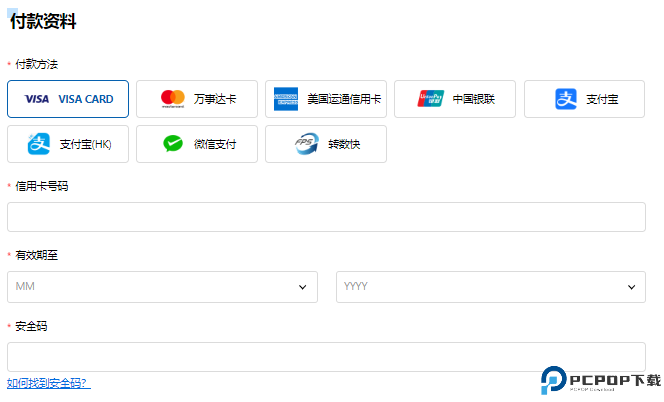Pick the 微信支付 text label

215,144
